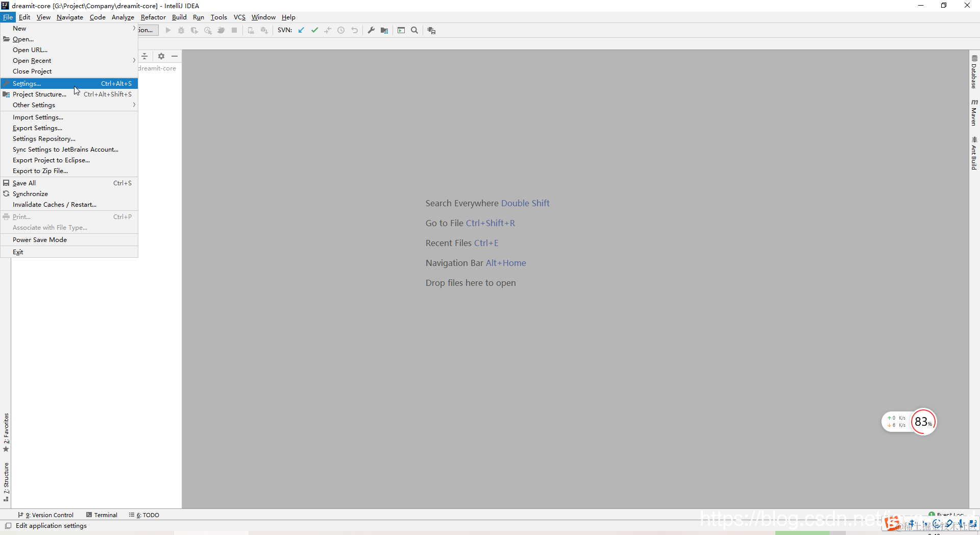Click Invalidate Caches / Restart...
The height and width of the screenshot is (535, 980).
69,205
